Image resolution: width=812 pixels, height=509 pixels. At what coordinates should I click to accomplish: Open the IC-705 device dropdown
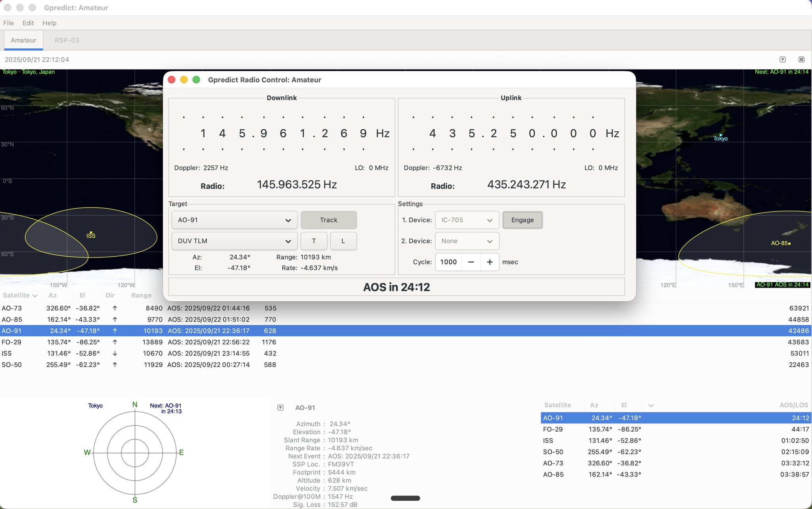(467, 220)
